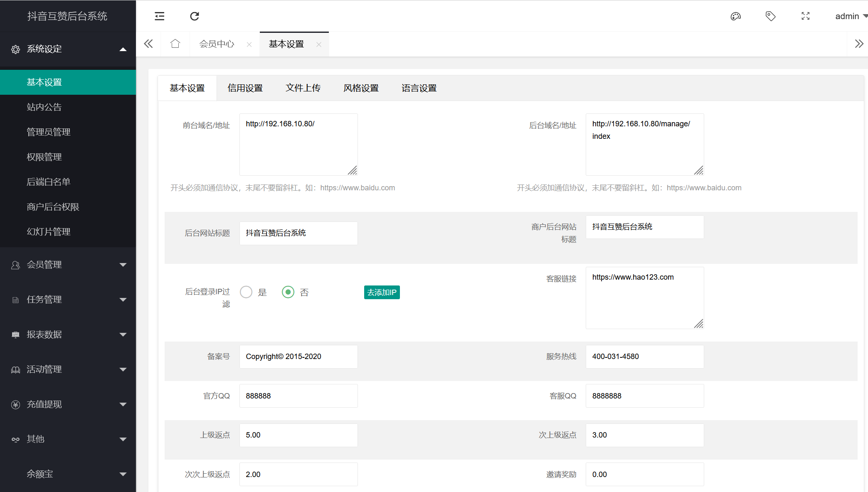Switch to the 信用设置 tab
Screen dimensions: 868x492
pyautogui.click(x=245, y=88)
